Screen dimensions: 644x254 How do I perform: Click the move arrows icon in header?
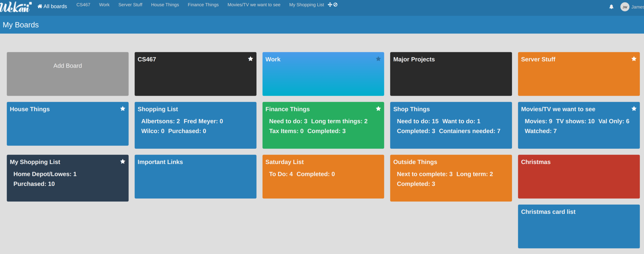(330, 5)
